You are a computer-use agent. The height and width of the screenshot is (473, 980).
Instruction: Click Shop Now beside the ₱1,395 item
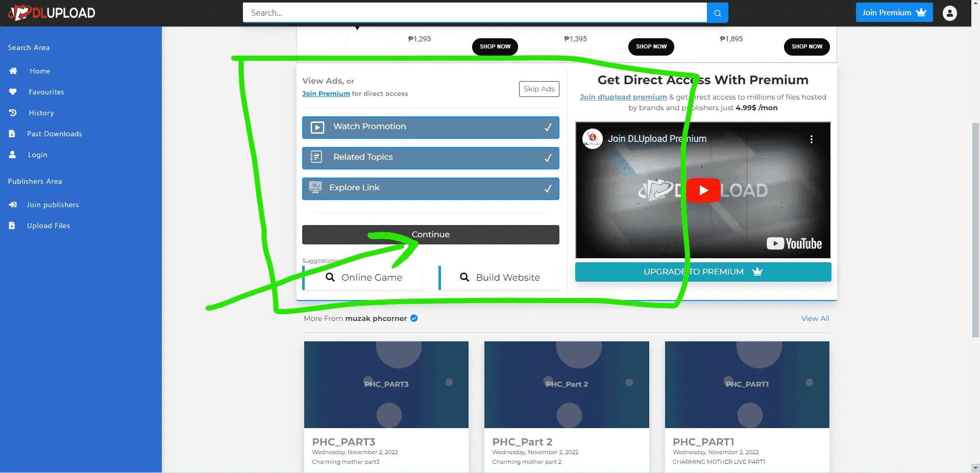[x=651, y=46]
